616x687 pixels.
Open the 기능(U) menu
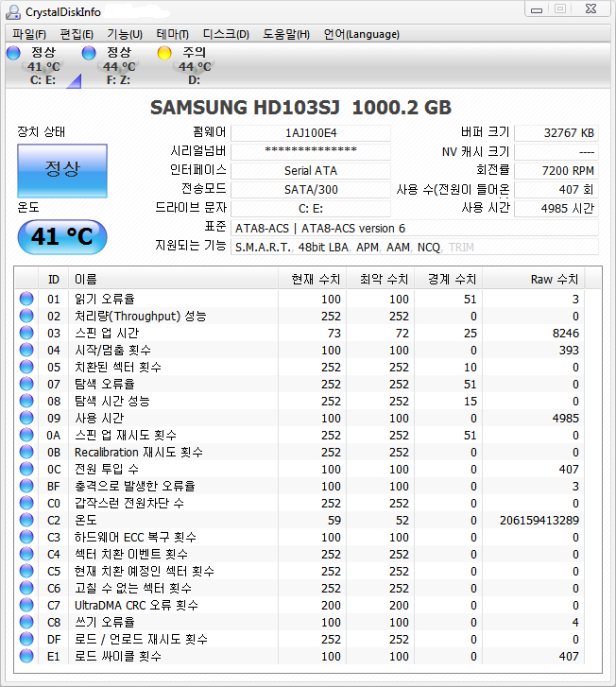pyautogui.click(x=125, y=34)
